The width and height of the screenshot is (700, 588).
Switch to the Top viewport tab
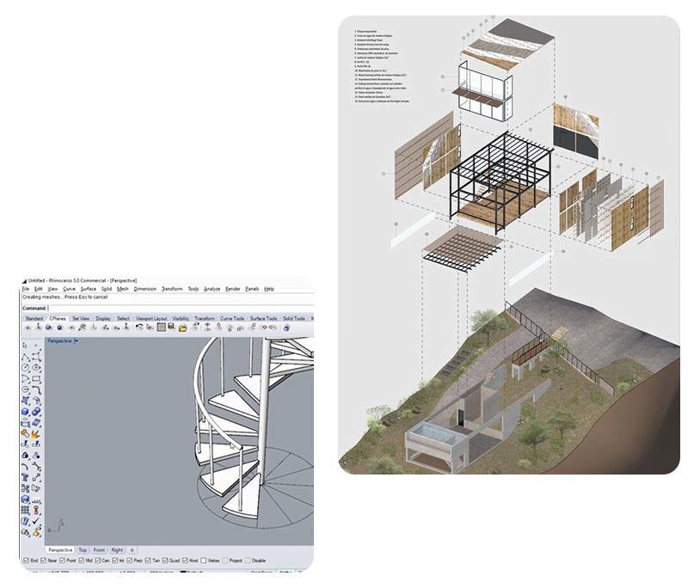[83, 549]
